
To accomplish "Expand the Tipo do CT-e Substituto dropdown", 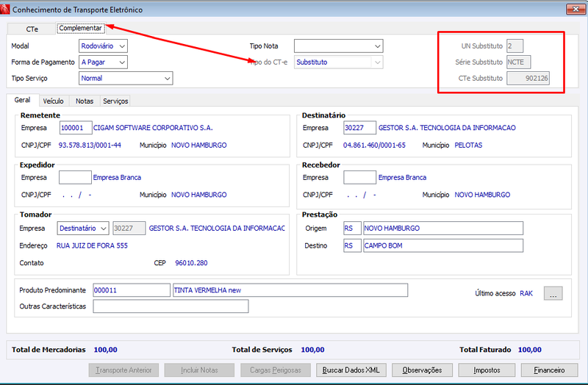I will coord(338,62).
